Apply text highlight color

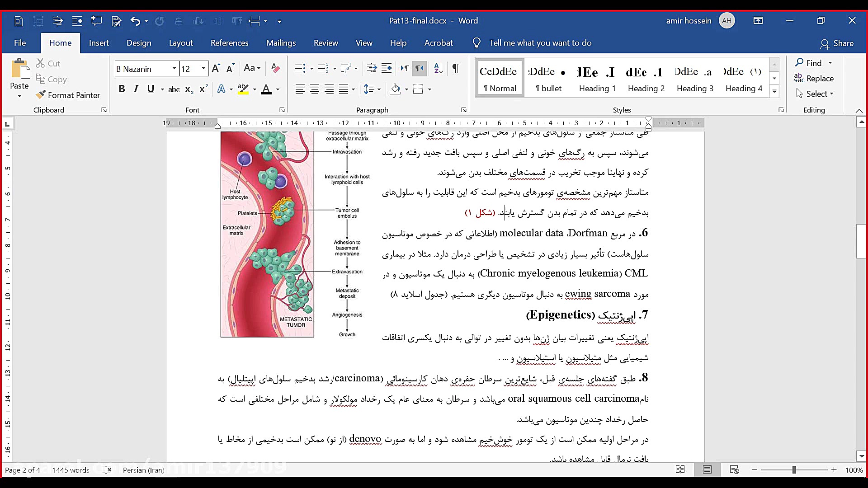tap(243, 89)
